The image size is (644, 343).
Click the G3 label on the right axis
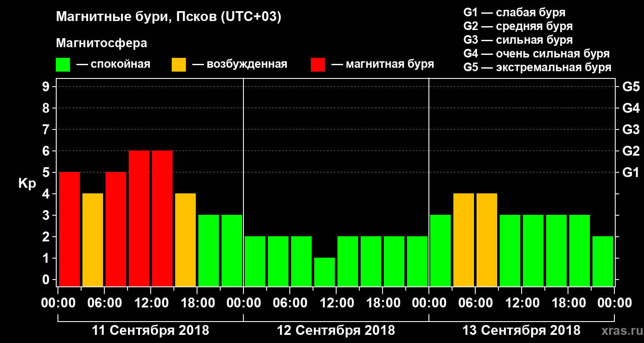[631, 130]
